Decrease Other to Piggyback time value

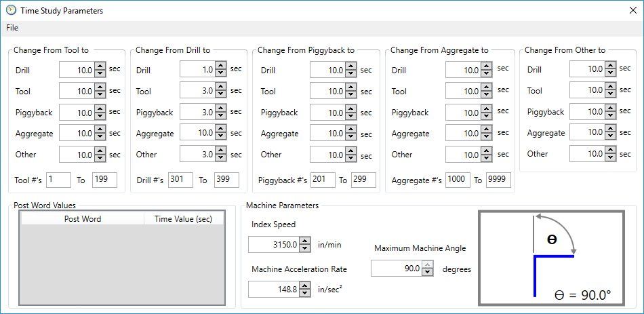[x=609, y=116]
